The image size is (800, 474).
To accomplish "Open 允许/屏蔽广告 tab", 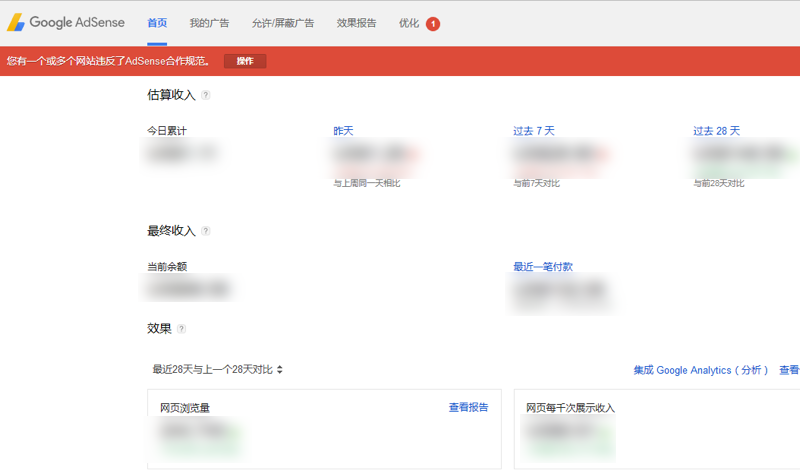I will [x=283, y=23].
